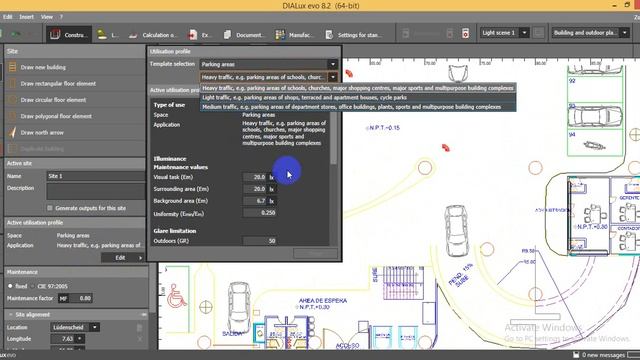Click the Outdoors GR 50 field
The height and width of the screenshot is (360, 640).
[x=260, y=241]
